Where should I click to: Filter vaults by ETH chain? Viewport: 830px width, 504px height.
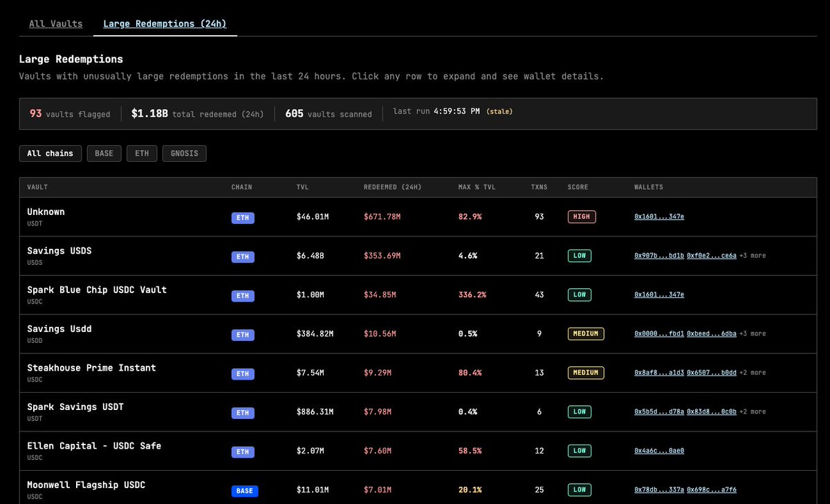click(x=142, y=153)
